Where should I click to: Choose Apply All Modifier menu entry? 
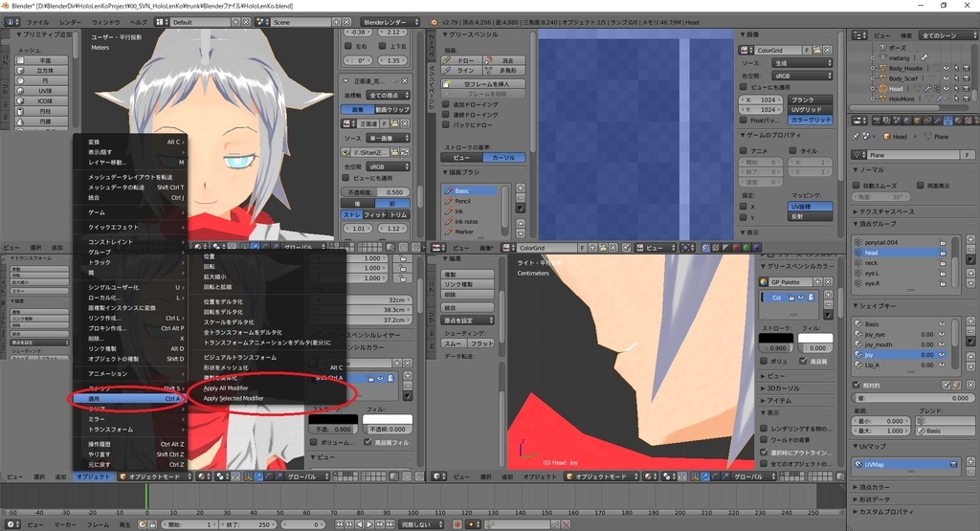(x=226, y=387)
